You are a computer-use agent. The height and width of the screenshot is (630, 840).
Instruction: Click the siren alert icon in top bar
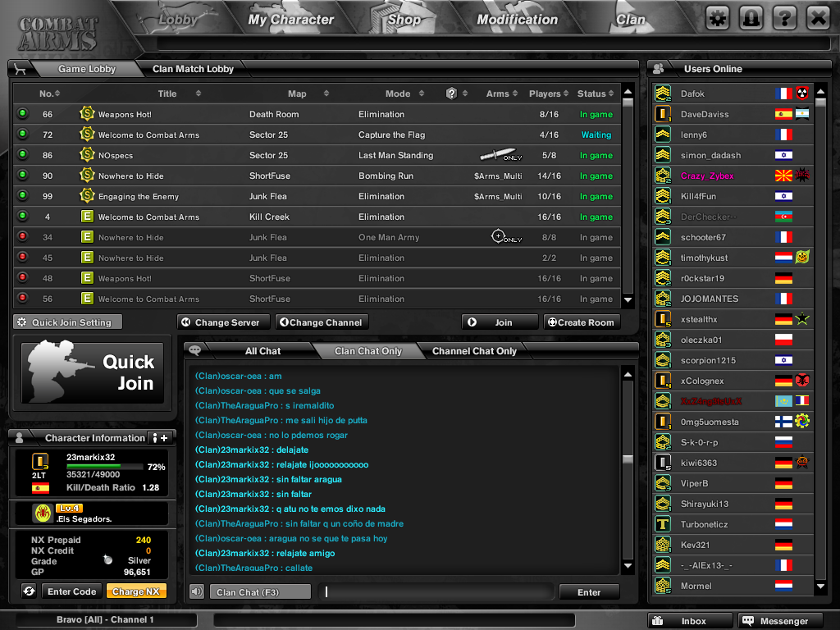click(751, 18)
